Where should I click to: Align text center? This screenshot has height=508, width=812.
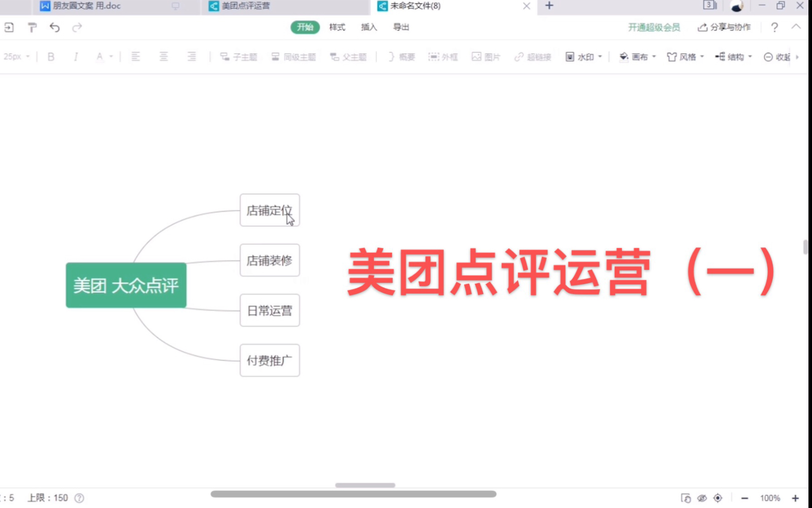164,57
